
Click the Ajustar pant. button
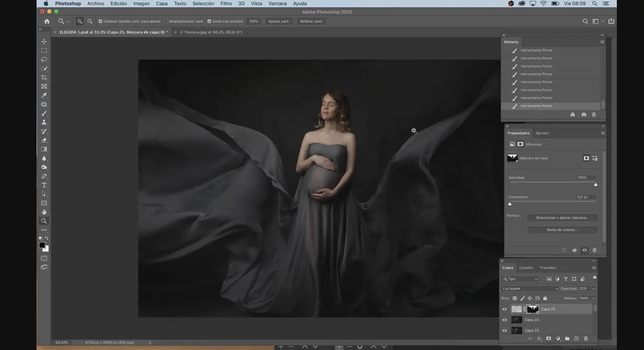point(279,21)
